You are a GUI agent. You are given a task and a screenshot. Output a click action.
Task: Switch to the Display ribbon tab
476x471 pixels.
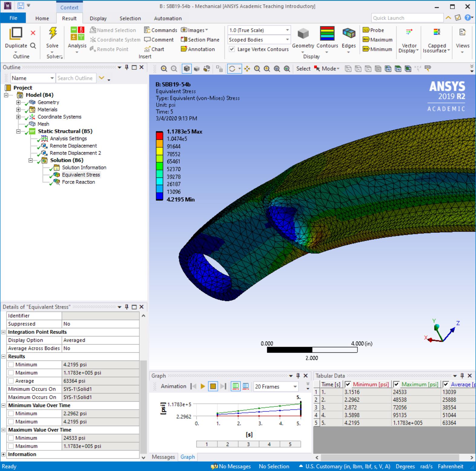click(x=98, y=18)
